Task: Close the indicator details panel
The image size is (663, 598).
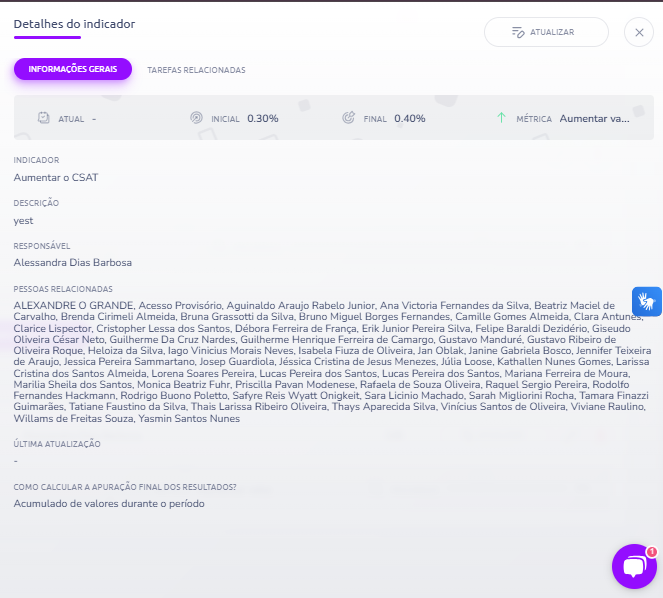Action: click(x=639, y=32)
